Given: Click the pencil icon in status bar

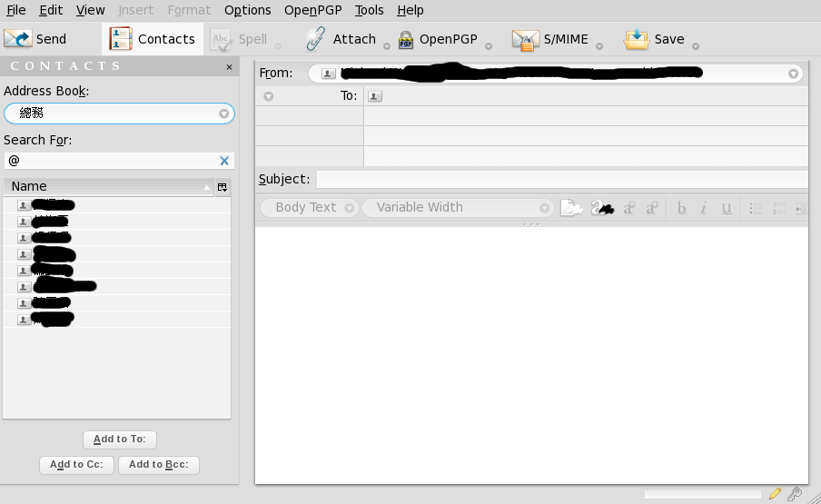Looking at the screenshot, I should pyautogui.click(x=776, y=493).
